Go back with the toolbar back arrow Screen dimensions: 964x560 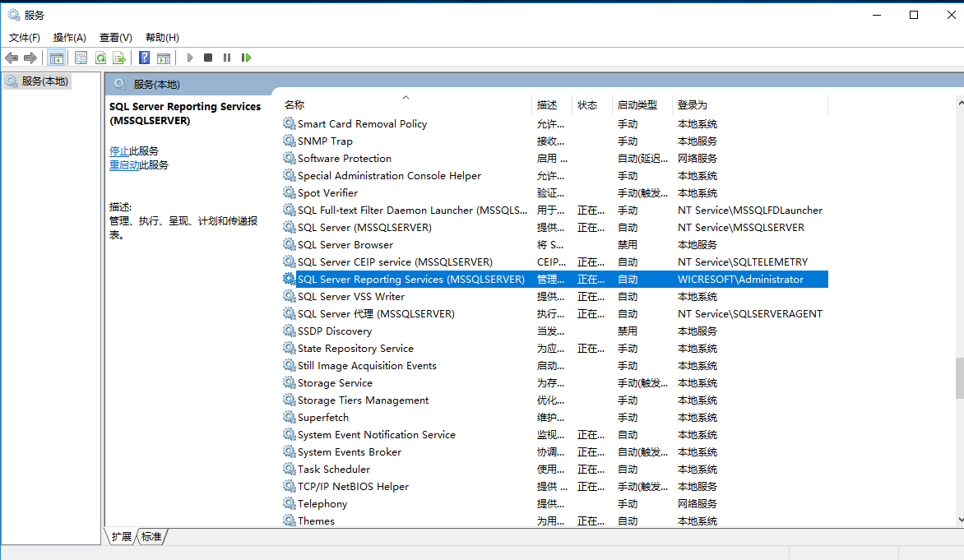(x=11, y=58)
